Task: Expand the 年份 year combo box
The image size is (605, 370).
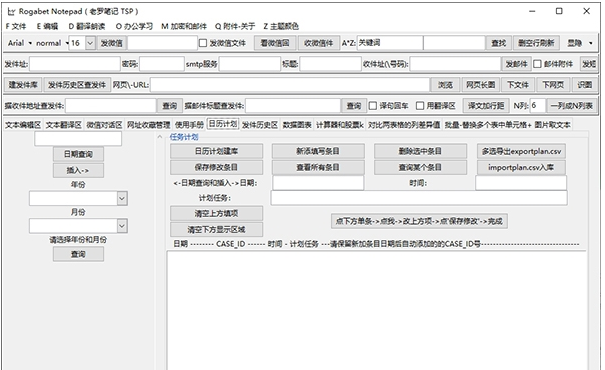Action: click(122, 198)
